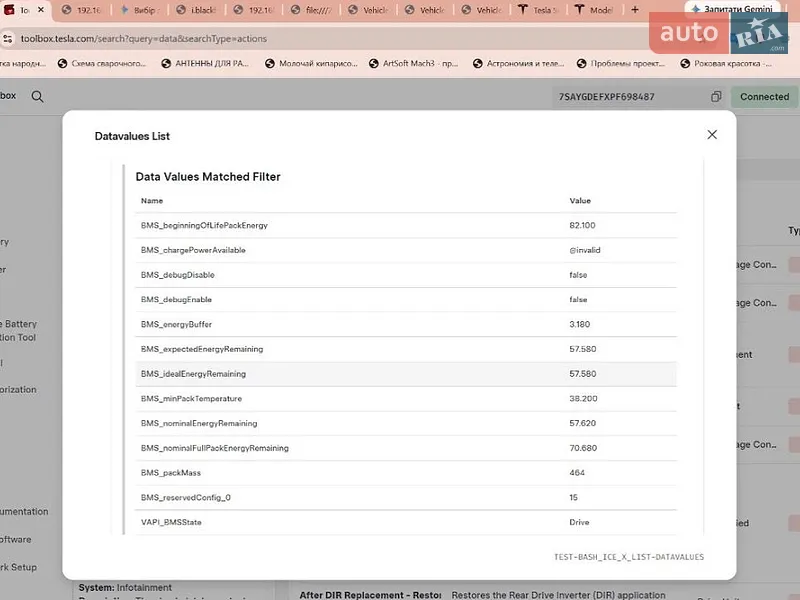This screenshot has width=800, height=600.
Task: Click the search magnifier icon in Toolbox header
Action: pos(37,96)
